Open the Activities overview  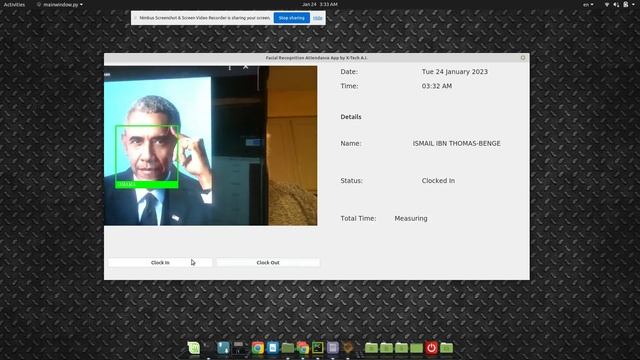pyautogui.click(x=14, y=4)
